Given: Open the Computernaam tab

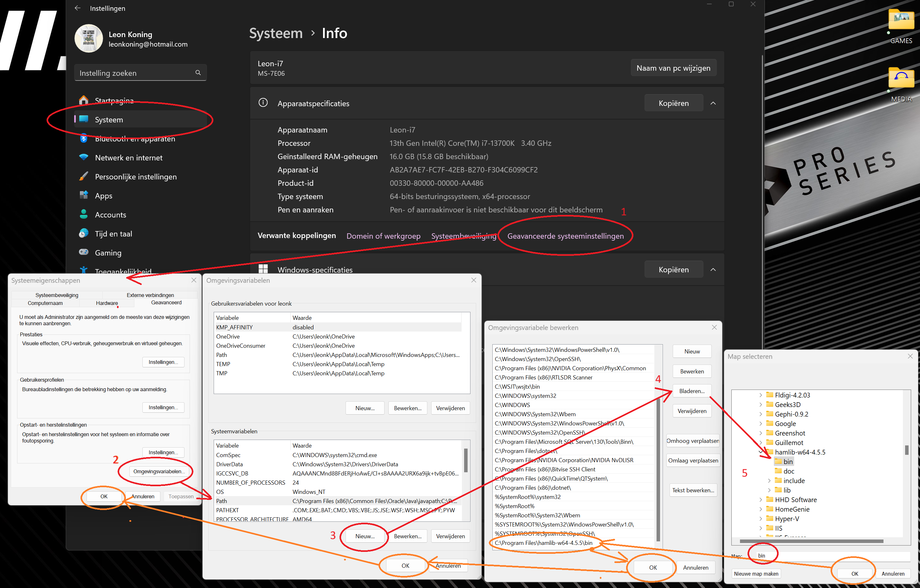Looking at the screenshot, I should [45, 303].
